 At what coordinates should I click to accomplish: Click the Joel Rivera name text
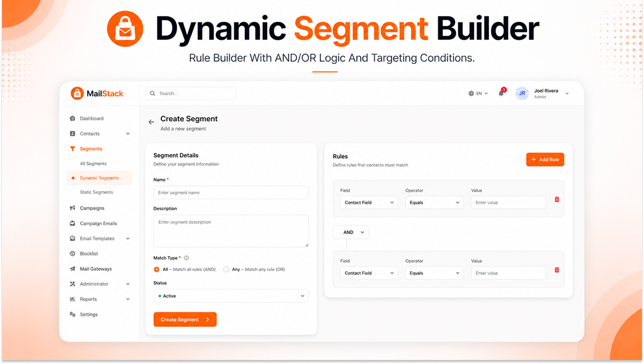point(546,90)
